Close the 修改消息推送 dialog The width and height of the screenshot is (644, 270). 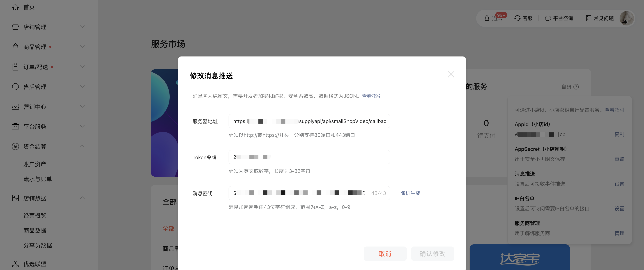click(451, 74)
